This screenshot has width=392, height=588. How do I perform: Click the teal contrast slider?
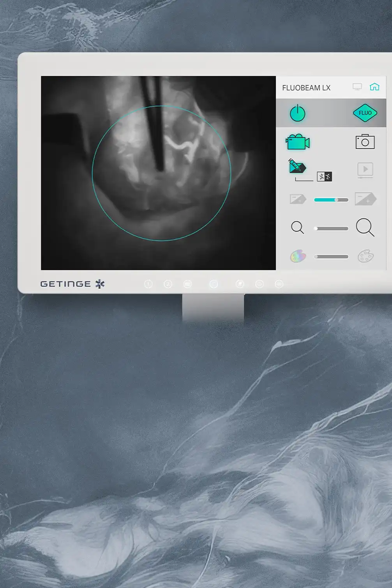tap(331, 200)
